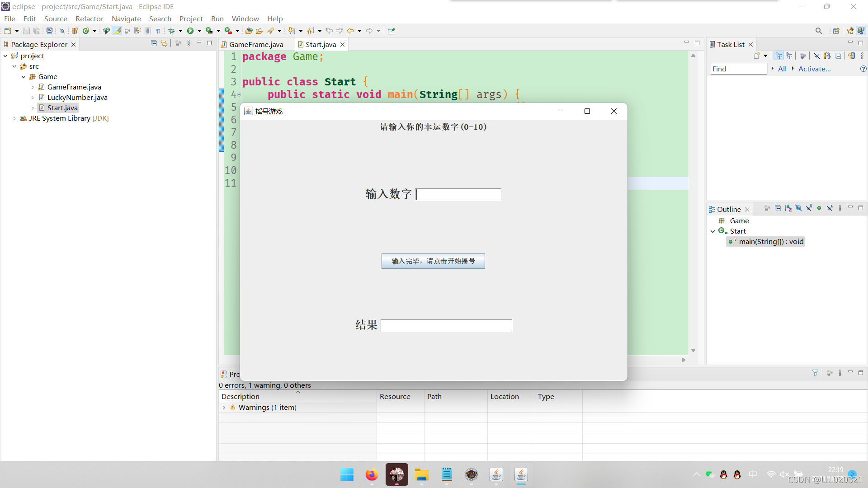
Task: Click the 输入数字 text field
Action: [x=458, y=194]
